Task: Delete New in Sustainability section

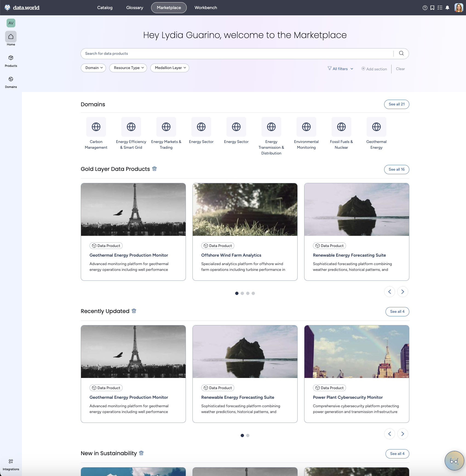Action: coord(141,453)
